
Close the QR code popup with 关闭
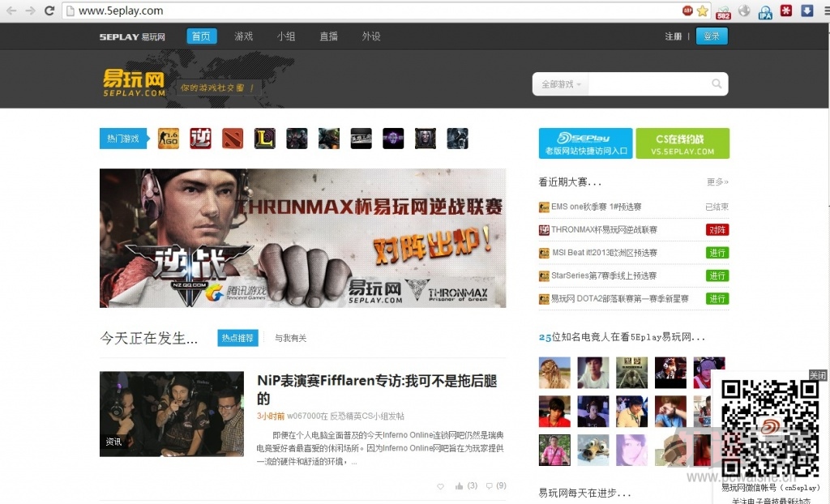click(x=817, y=375)
